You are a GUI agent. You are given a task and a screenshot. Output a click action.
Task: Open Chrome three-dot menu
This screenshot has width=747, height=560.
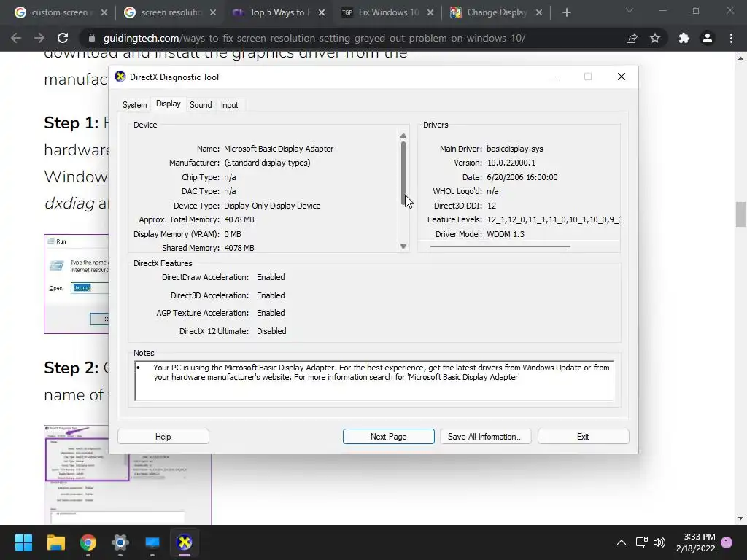pos(731,38)
